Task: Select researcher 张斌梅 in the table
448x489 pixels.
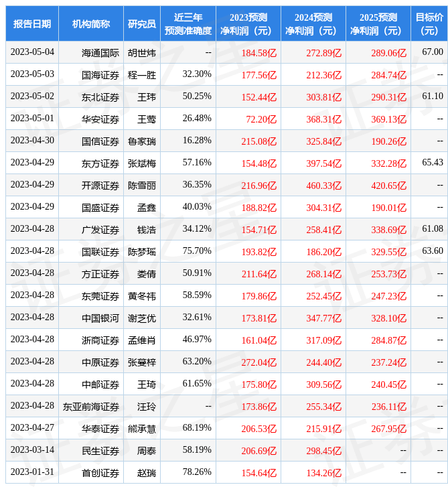Action: coord(142,163)
